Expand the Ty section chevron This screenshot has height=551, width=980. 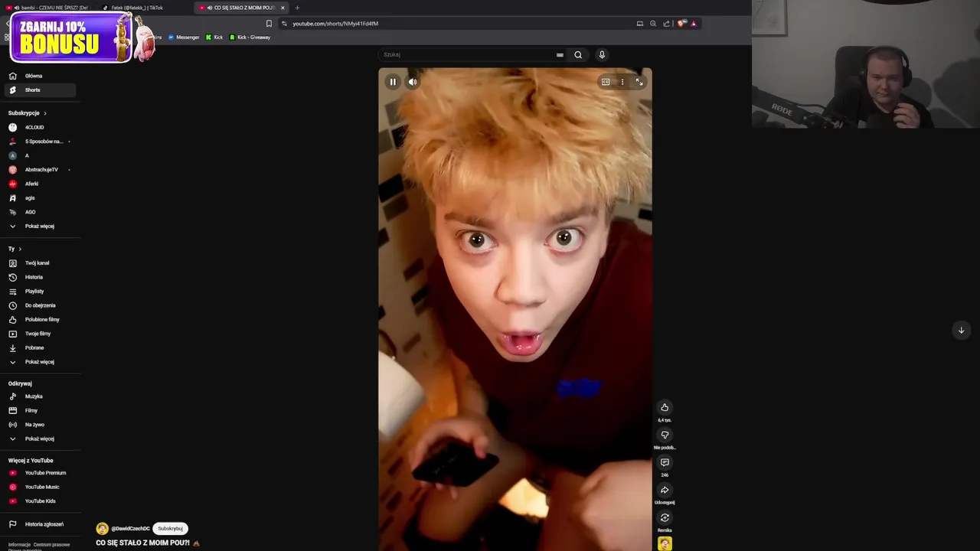point(20,249)
